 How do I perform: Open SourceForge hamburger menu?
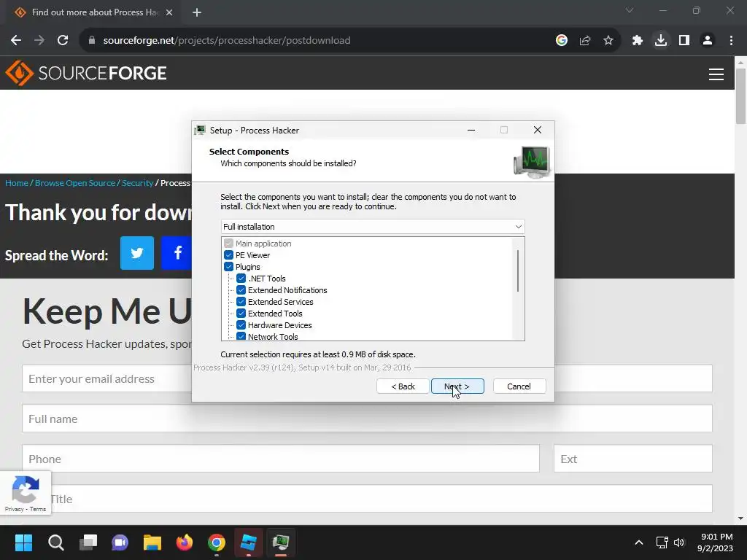[716, 74]
